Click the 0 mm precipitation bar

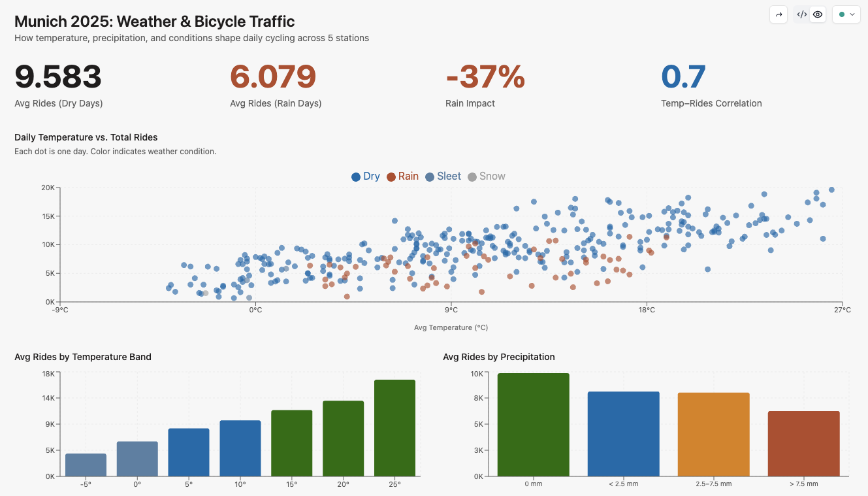pos(533,425)
